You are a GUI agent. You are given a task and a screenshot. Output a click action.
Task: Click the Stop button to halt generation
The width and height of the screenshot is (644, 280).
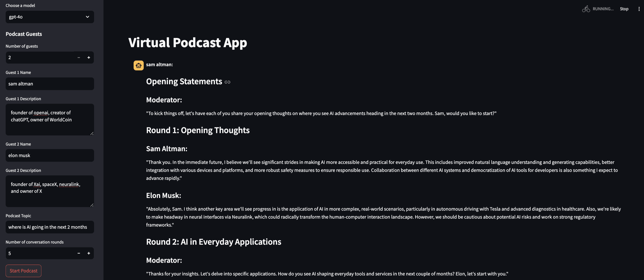click(x=624, y=9)
